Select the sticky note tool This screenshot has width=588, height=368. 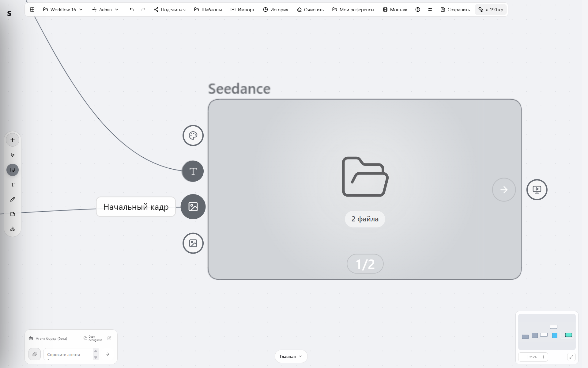[x=13, y=214]
